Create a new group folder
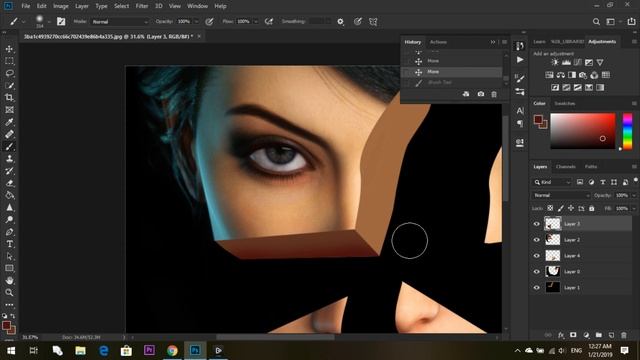The image size is (640, 360). click(x=598, y=335)
